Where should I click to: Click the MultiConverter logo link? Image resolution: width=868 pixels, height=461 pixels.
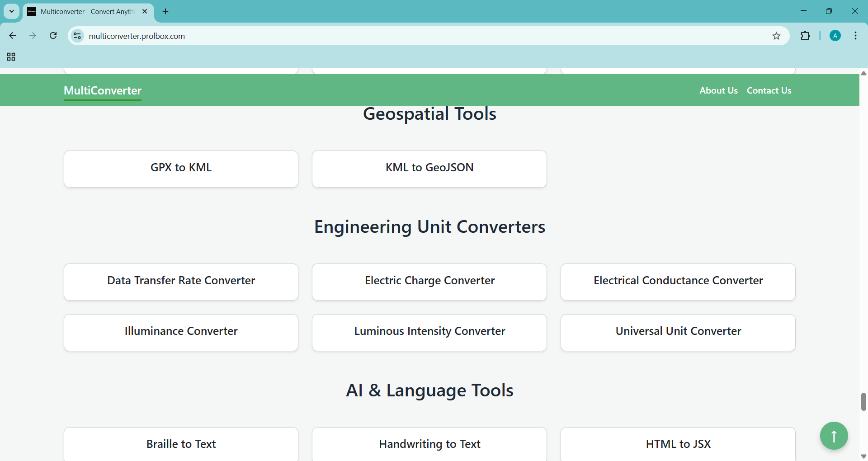(x=103, y=90)
